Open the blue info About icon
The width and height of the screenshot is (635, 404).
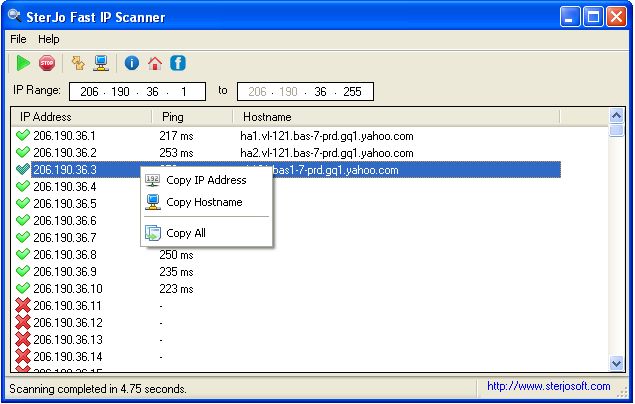point(132,63)
